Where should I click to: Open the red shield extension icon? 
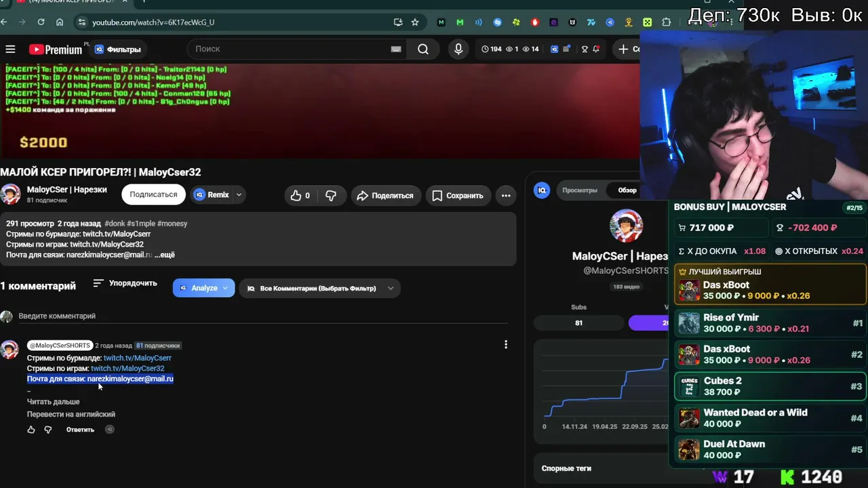coord(535,22)
